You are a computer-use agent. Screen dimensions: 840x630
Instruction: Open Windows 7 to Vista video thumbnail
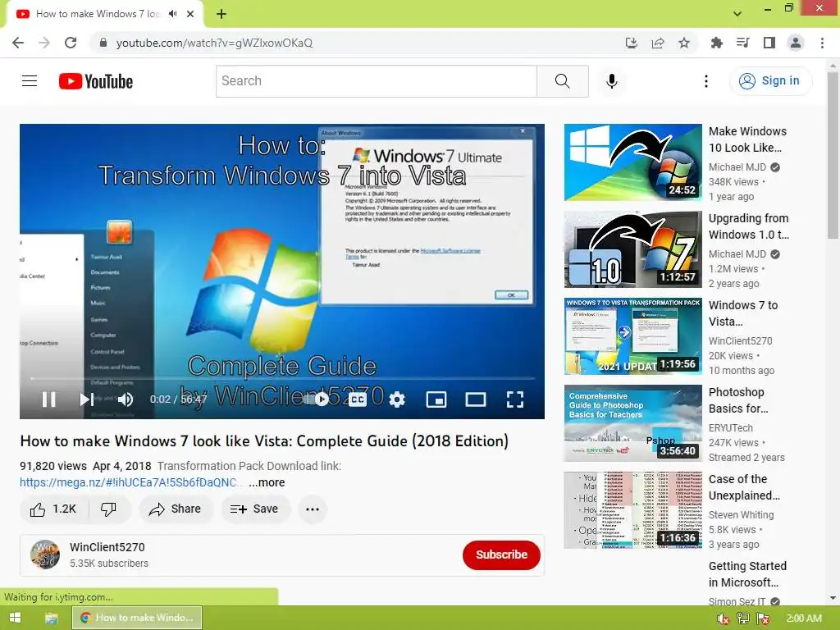click(x=632, y=336)
